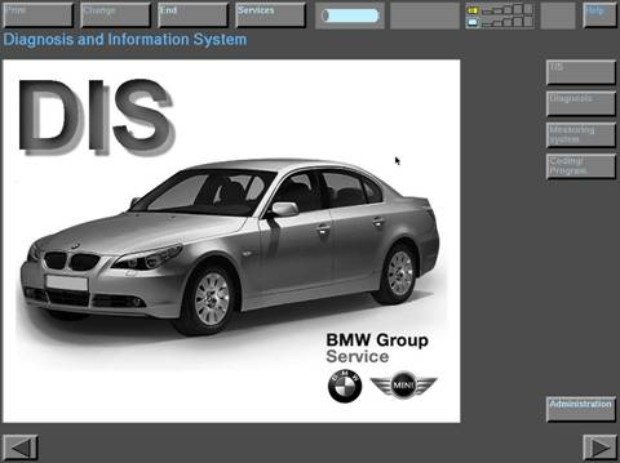
Task: Click the connection status grid indicator
Action: tap(499, 15)
